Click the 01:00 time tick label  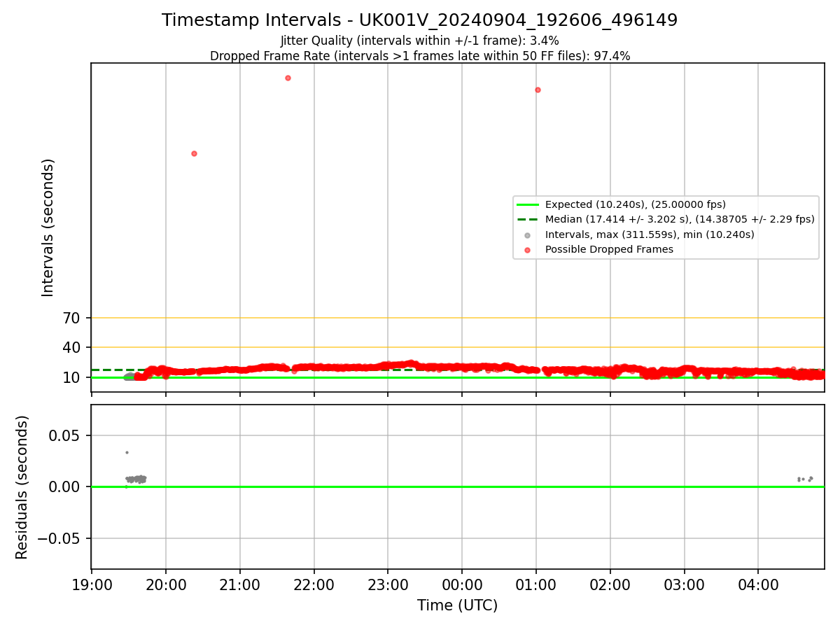pyautogui.click(x=536, y=584)
